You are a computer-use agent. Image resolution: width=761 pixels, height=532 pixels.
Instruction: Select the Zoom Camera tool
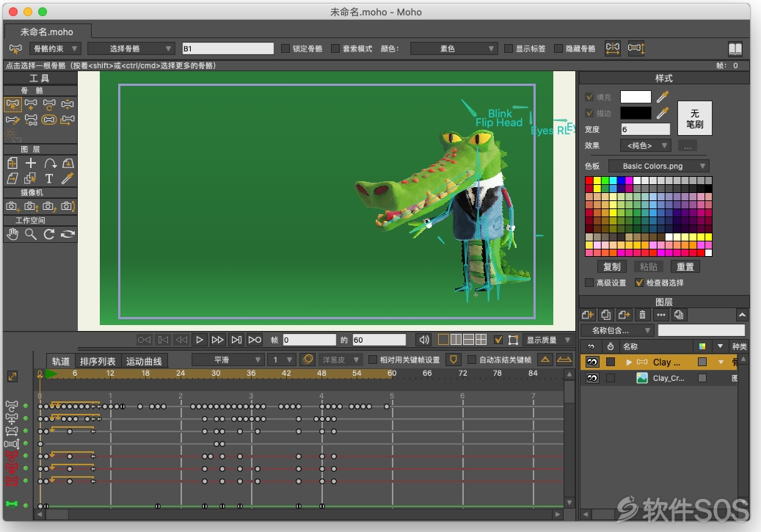[x=31, y=206]
